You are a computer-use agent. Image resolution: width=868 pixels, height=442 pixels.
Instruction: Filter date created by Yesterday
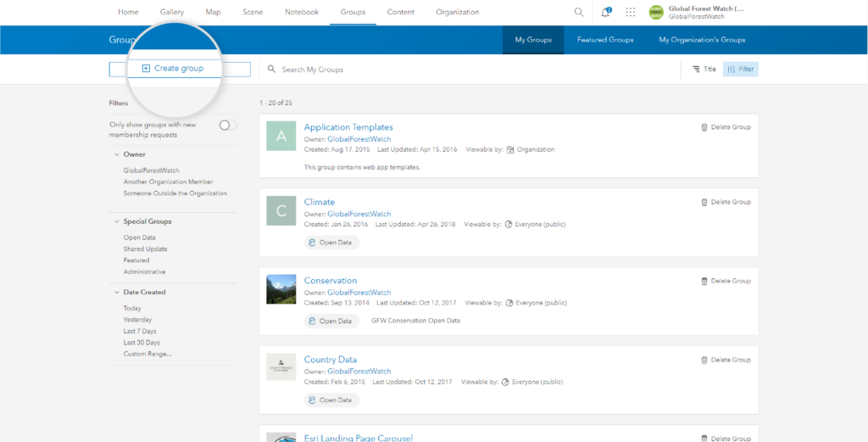[x=138, y=320]
